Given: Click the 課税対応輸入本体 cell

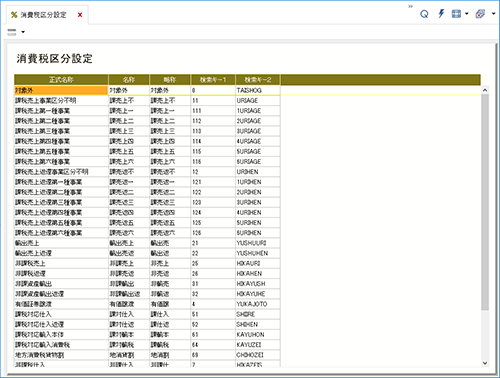Looking at the screenshot, I should pyautogui.click(x=61, y=334).
